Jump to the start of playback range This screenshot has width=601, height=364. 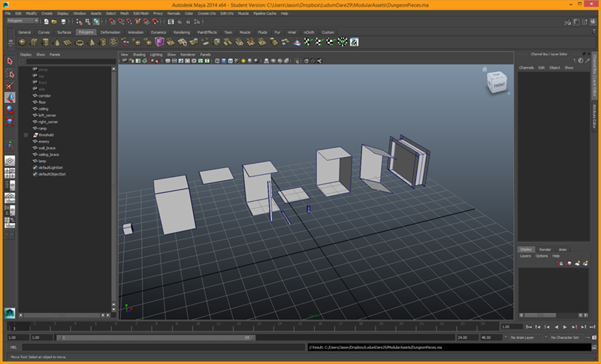pyautogui.click(x=529, y=327)
